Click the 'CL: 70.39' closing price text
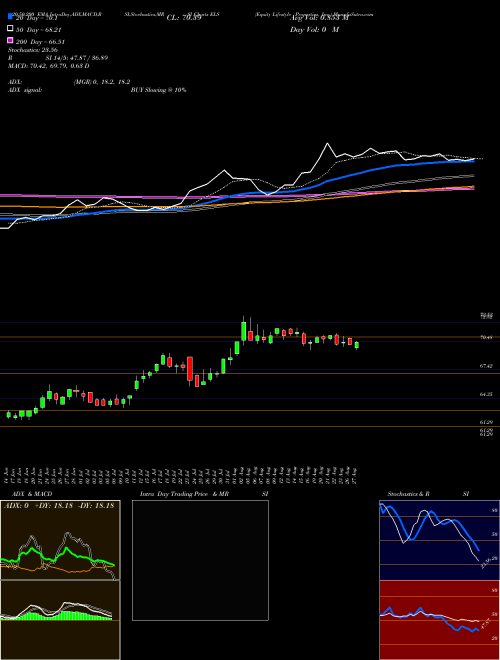The height and width of the screenshot is (660, 500). coord(184,18)
